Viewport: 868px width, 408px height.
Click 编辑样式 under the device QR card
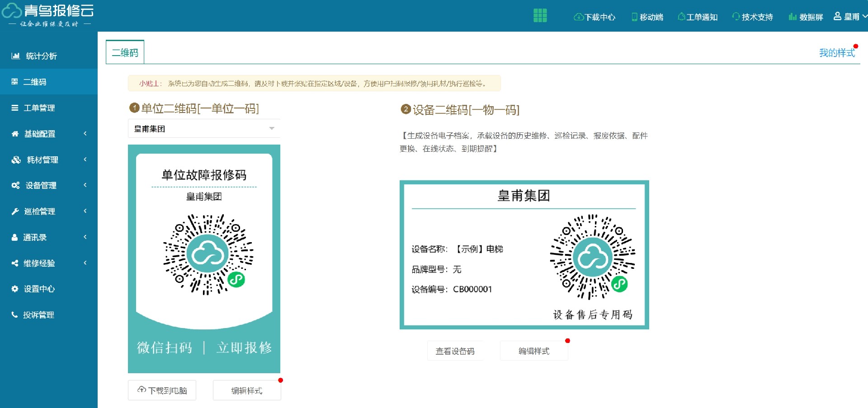click(x=534, y=351)
